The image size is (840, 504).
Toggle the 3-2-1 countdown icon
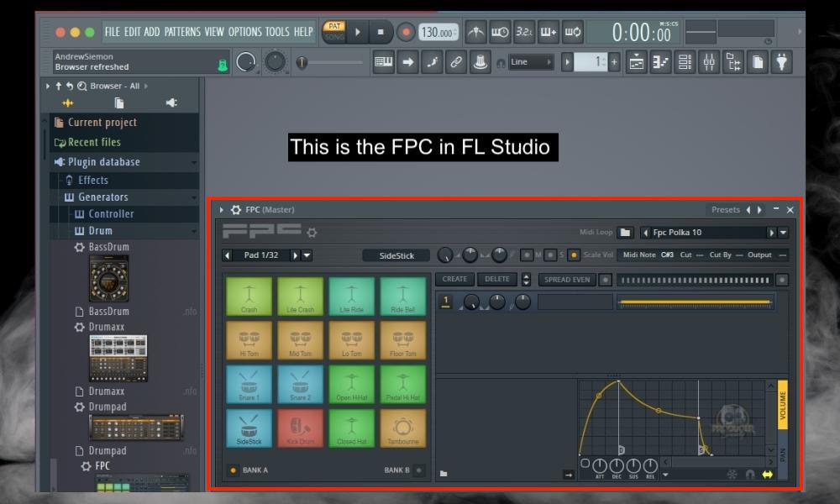[x=524, y=32]
